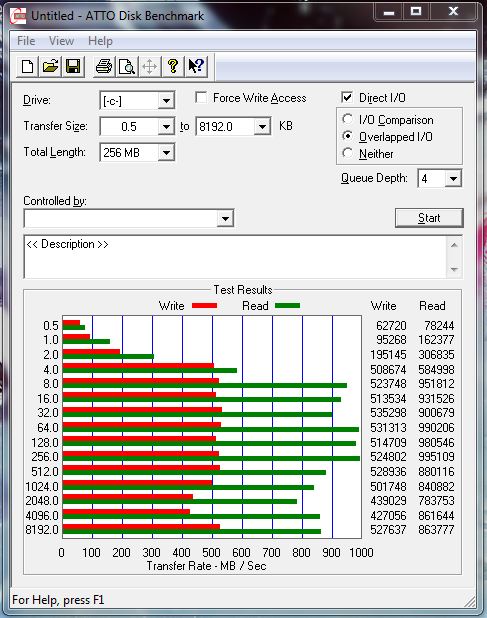487x618 pixels.
Task: Open the View menu
Action: pyautogui.click(x=61, y=41)
